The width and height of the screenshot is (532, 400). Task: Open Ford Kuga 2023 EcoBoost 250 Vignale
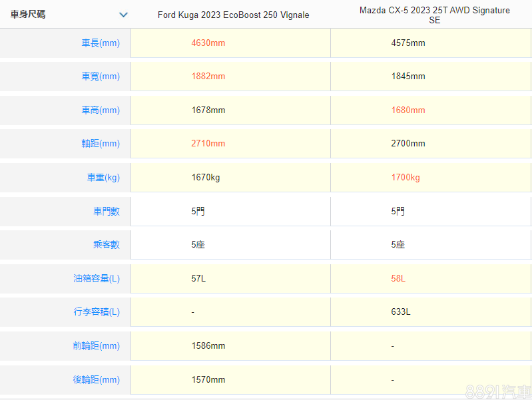click(233, 15)
